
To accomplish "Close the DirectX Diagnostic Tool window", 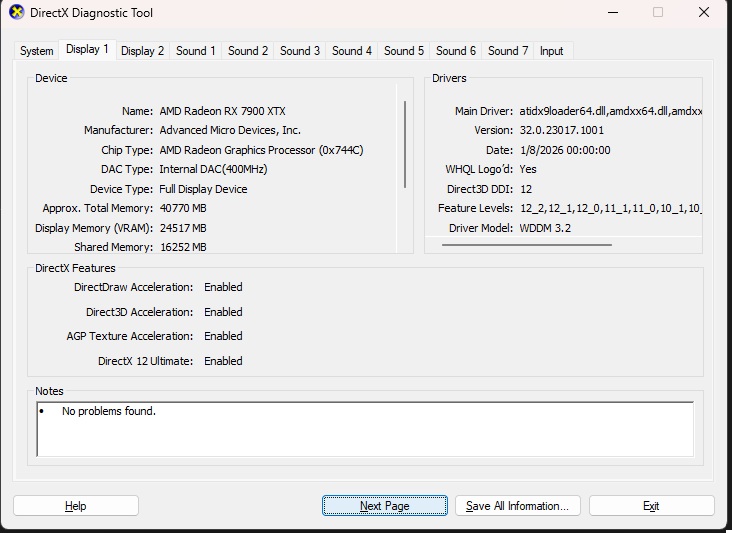I will point(704,13).
